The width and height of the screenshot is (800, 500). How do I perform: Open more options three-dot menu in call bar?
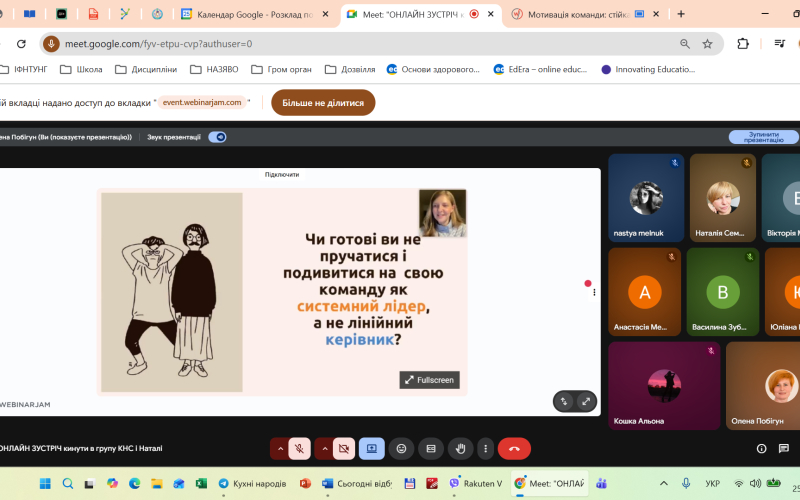485,449
